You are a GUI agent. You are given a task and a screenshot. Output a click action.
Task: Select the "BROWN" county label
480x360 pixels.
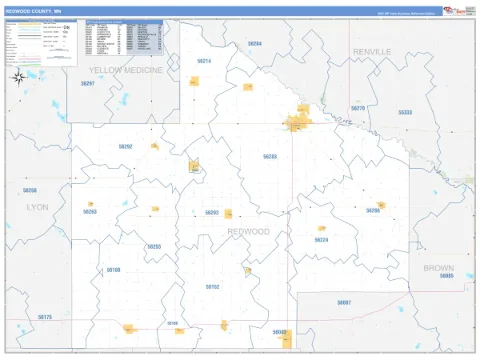439,268
